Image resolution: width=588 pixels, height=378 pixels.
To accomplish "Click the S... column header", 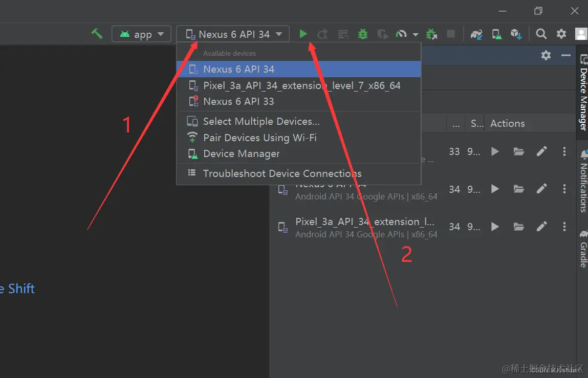I will (x=475, y=123).
